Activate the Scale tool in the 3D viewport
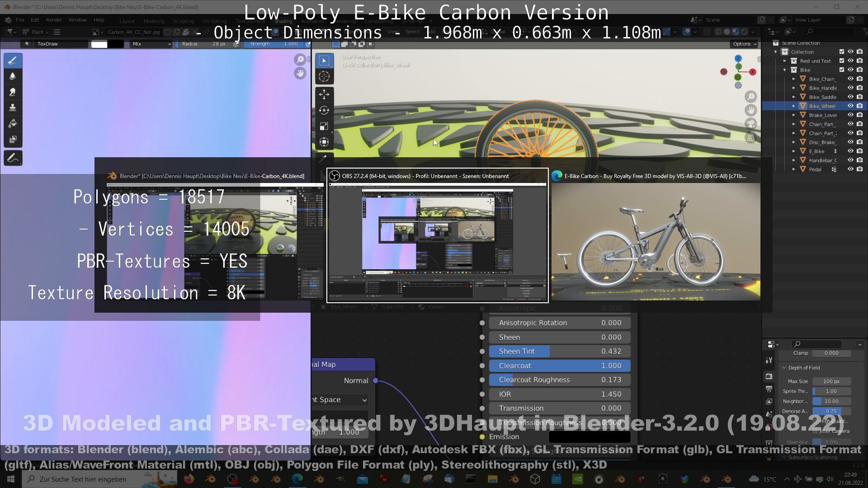 coord(324,126)
